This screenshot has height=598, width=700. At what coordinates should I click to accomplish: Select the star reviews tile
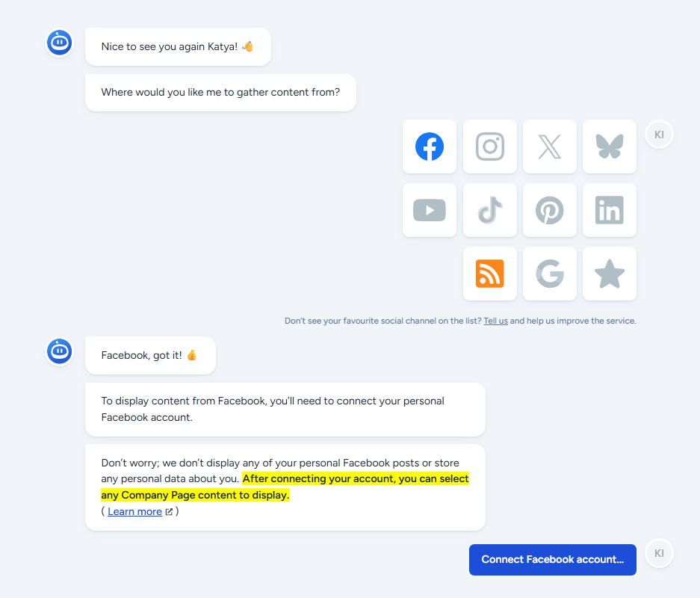610,274
